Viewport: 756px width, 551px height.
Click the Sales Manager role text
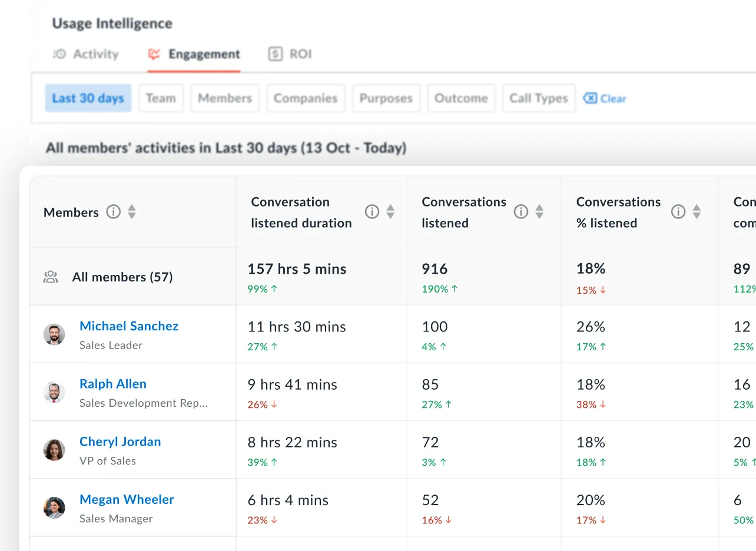(x=116, y=519)
